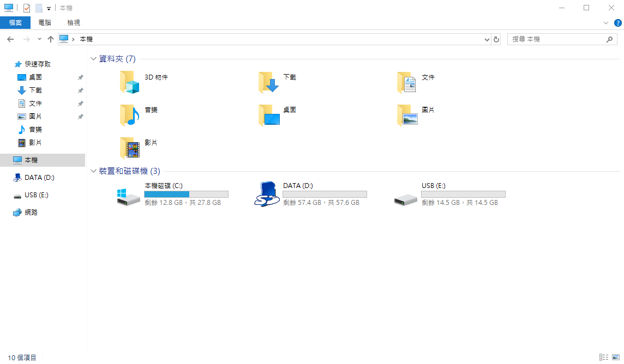Click the 本機磁碟 (C:) usage bar

186,195
